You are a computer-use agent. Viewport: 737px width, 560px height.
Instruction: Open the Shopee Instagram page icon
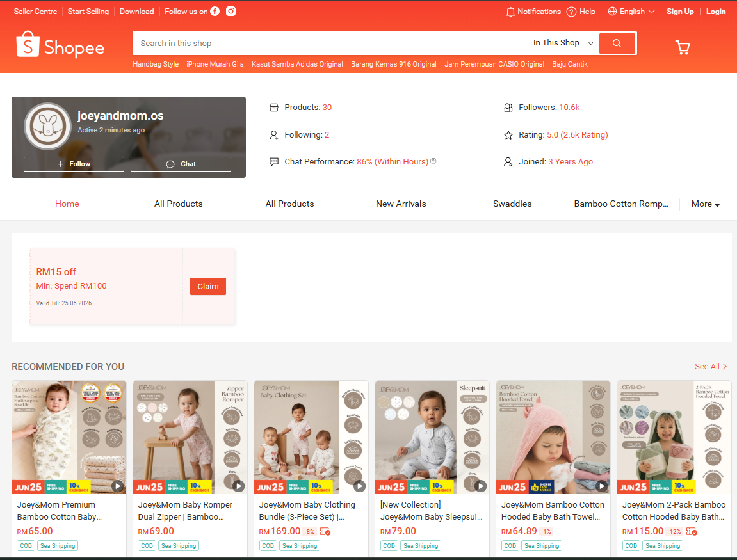point(231,12)
